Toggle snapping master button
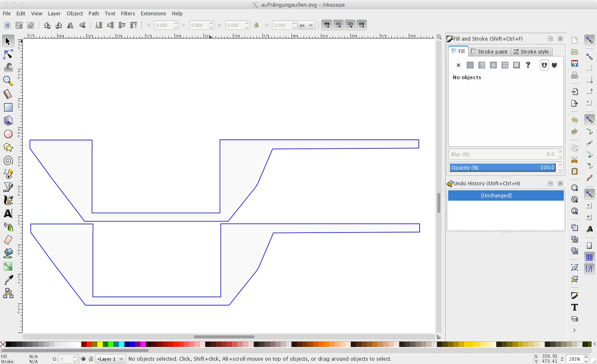Screen dimensions: 597x364 tap(589, 40)
